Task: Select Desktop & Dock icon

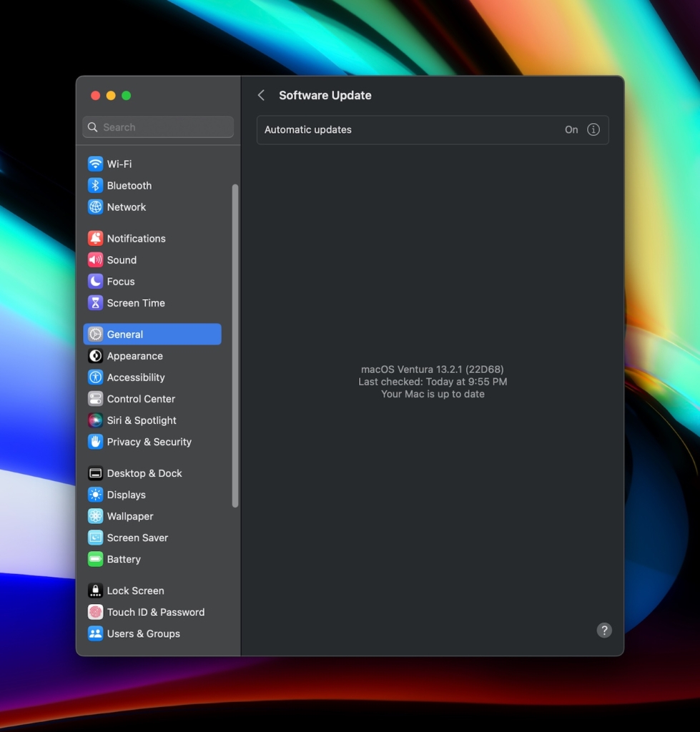Action: click(x=95, y=473)
